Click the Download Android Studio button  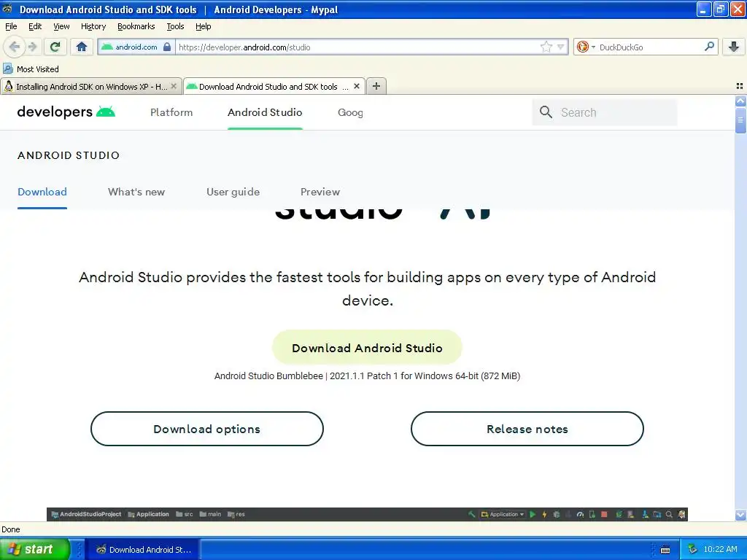coord(367,348)
